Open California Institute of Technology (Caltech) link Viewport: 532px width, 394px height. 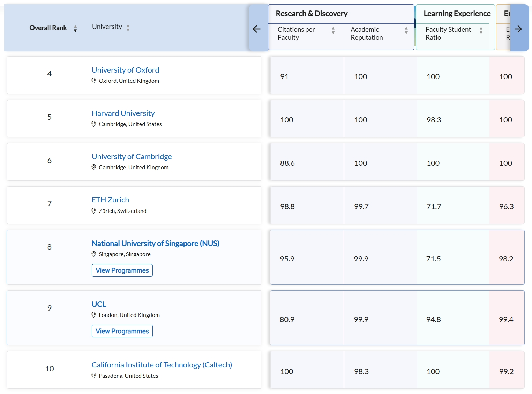coord(162,365)
